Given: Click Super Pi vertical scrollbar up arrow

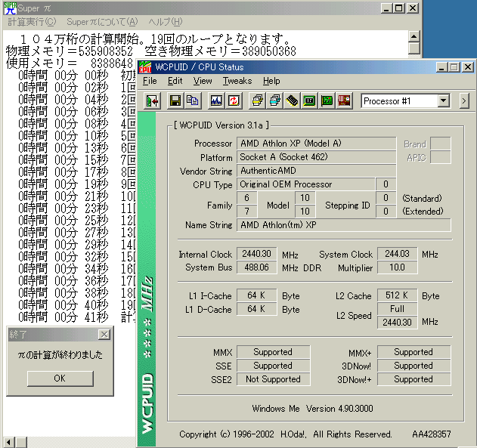Looking at the screenshot, I should point(414,36).
